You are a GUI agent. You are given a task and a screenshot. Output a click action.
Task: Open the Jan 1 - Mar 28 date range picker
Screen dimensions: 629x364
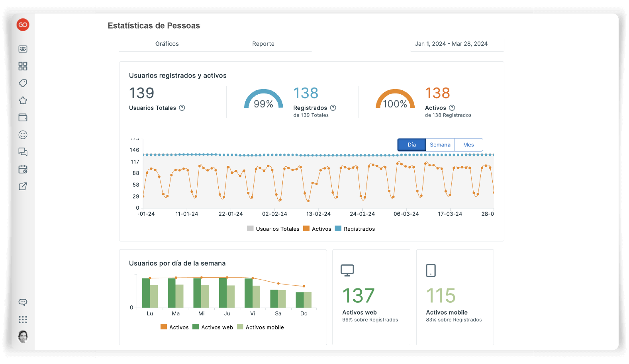[457, 45]
